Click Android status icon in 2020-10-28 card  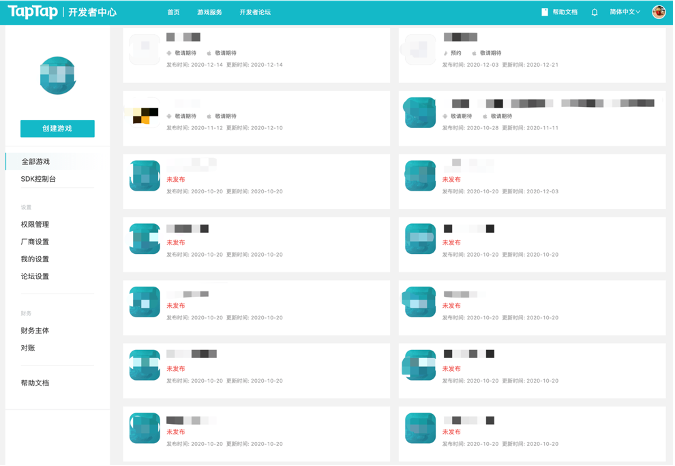click(x=445, y=116)
